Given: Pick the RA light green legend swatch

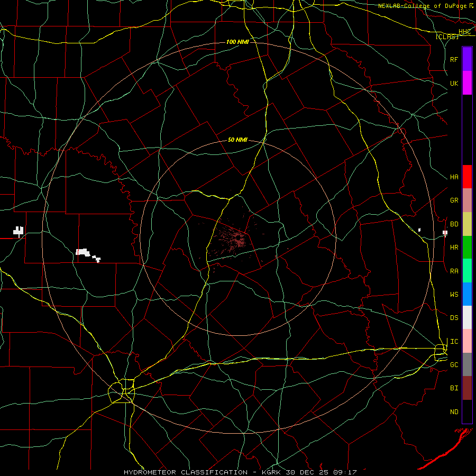Looking at the screenshot, I should [x=467, y=271].
